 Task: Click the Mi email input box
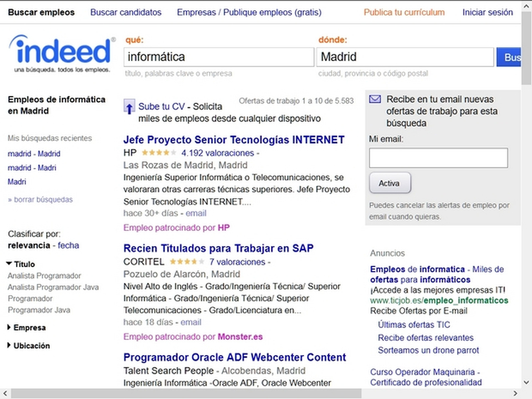[438, 158]
